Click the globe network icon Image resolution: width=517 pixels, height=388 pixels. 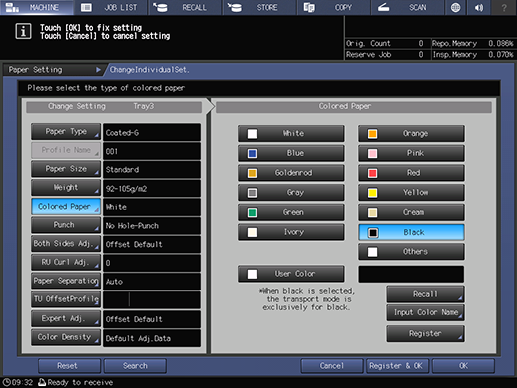(x=456, y=7)
